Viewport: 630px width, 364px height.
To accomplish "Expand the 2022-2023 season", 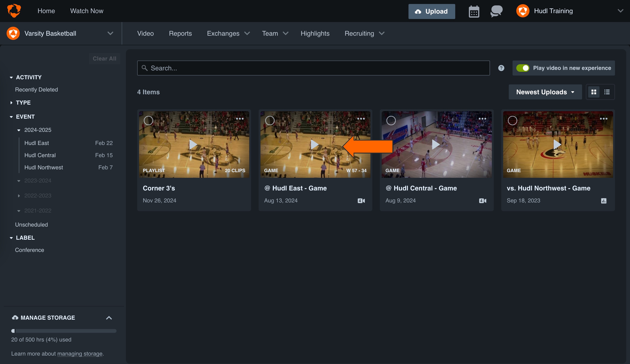I will pyautogui.click(x=19, y=196).
